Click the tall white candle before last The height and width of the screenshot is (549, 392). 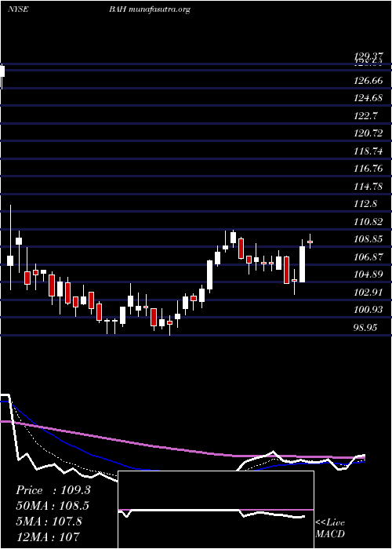coord(302,264)
